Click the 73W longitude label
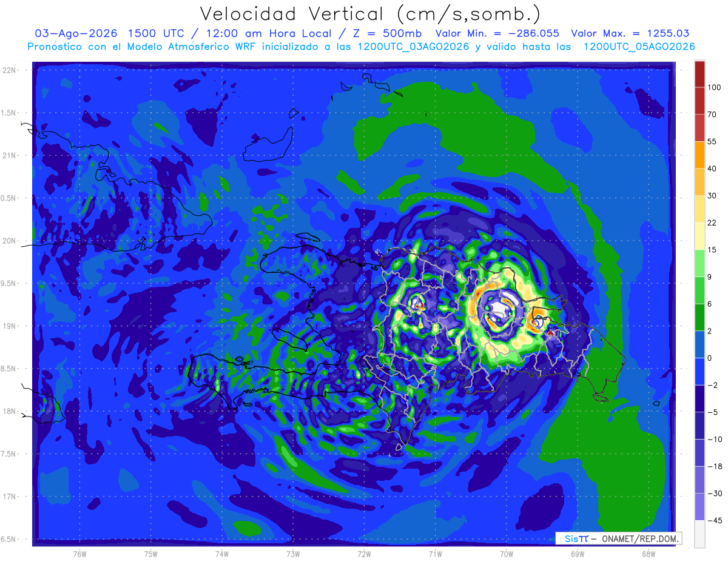728x562 pixels. coord(293,554)
